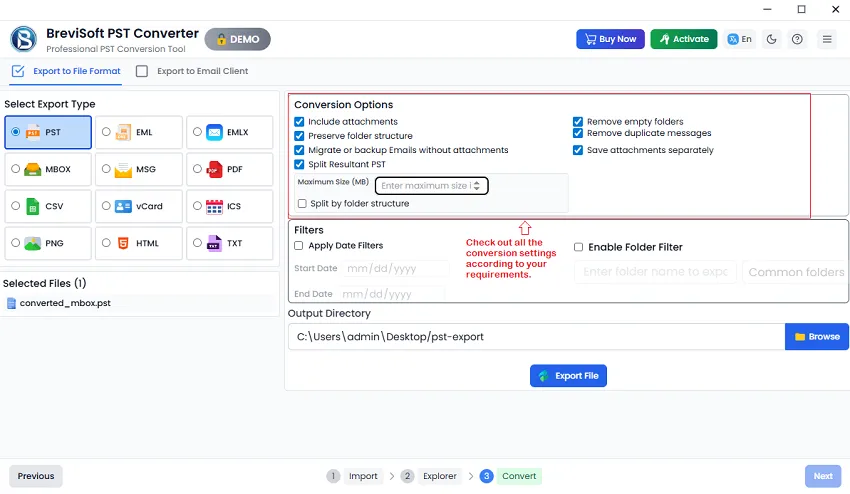Click the EMLX envelope icon
The image size is (850, 494).
pyautogui.click(x=214, y=132)
